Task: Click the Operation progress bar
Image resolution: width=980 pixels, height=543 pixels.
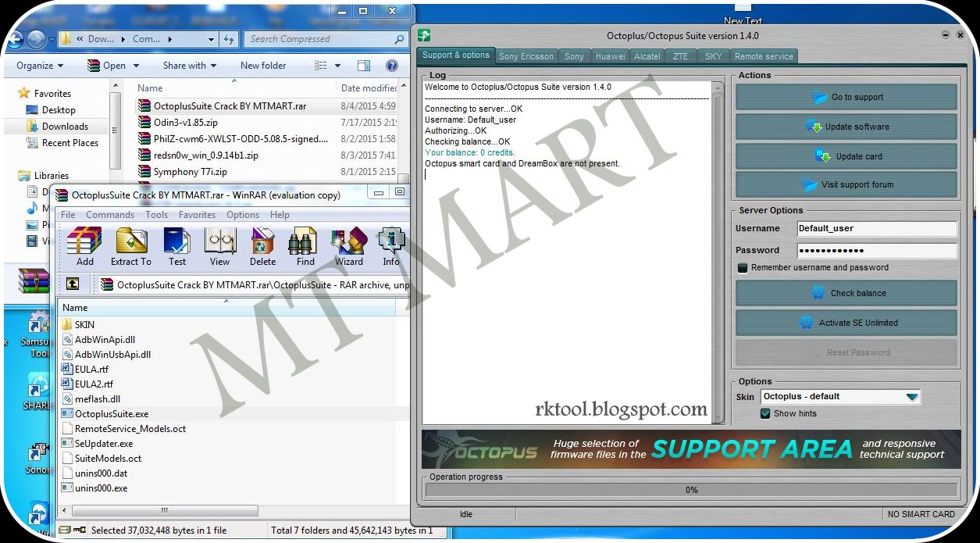Action: (691, 490)
